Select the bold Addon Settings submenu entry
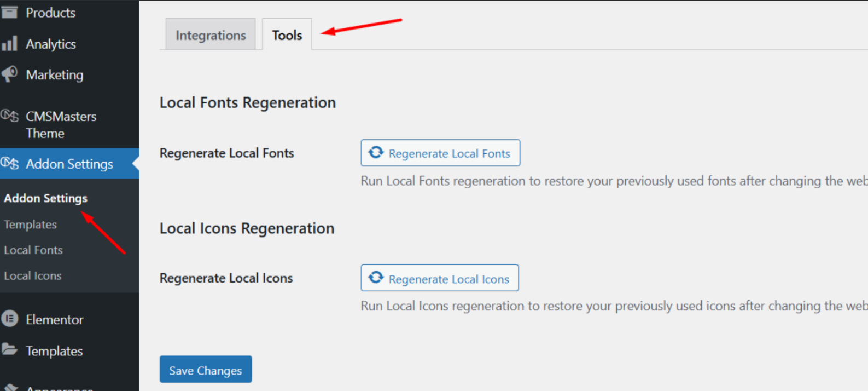Viewport: 868px width, 391px height. click(45, 198)
